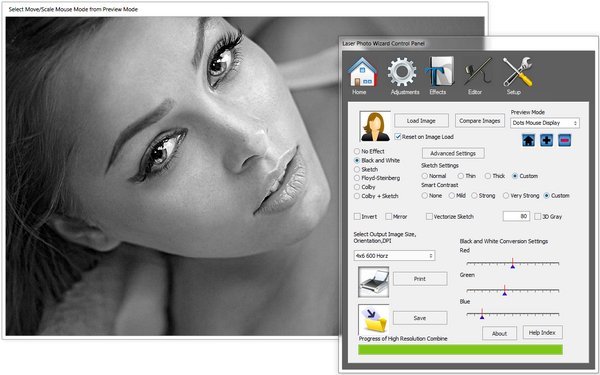Click the blue minus zoom-out button

coord(564,140)
